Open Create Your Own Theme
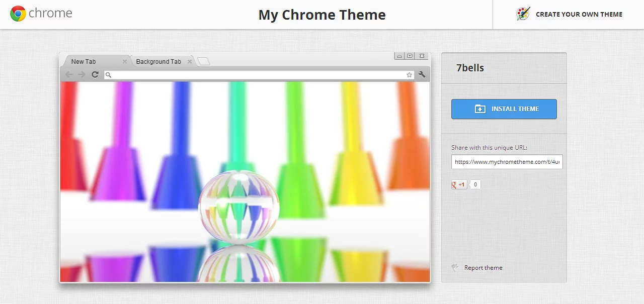The image size is (644, 304). click(579, 15)
